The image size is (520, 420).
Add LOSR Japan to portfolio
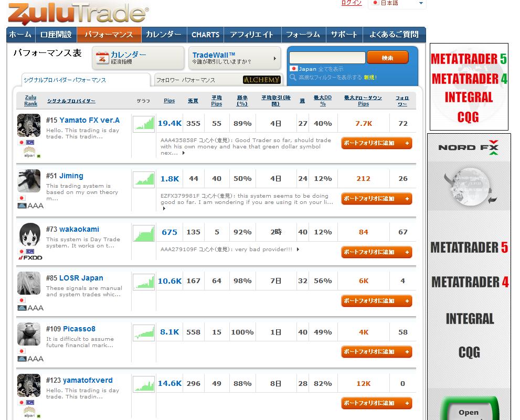point(376,301)
